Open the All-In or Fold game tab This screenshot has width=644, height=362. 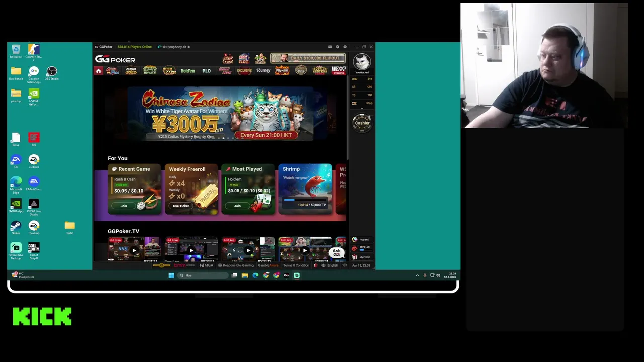(x=112, y=71)
